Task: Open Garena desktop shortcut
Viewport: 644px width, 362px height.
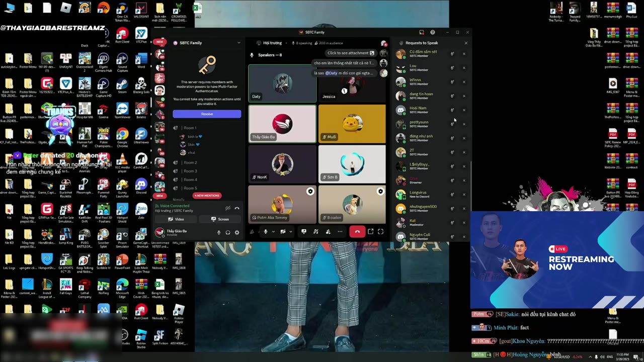Action: [104, 112]
